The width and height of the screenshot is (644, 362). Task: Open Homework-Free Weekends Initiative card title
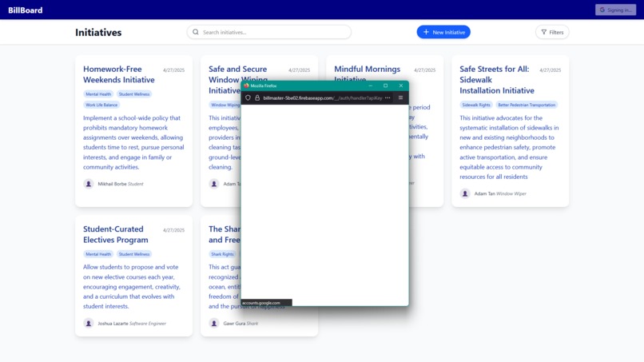(119, 74)
